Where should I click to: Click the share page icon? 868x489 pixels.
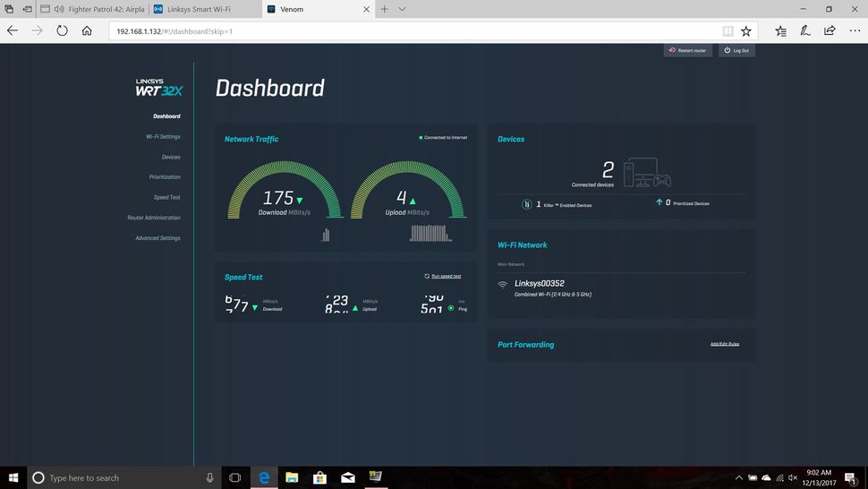(x=830, y=31)
